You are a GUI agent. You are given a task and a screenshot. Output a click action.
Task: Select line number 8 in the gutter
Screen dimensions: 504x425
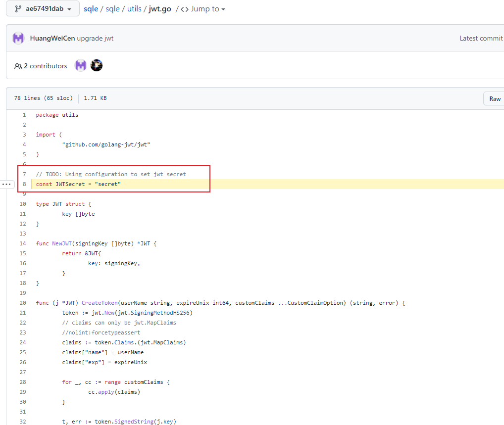pos(24,184)
